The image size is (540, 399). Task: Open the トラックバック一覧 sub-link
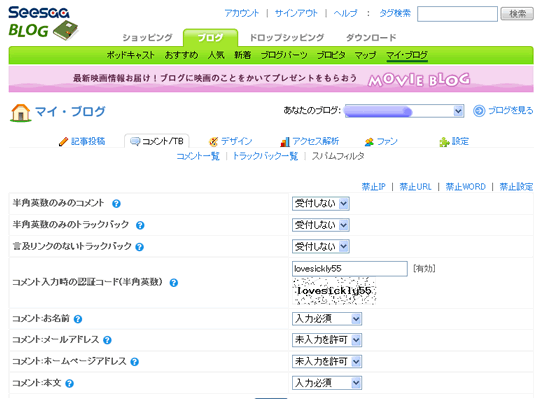(266, 157)
